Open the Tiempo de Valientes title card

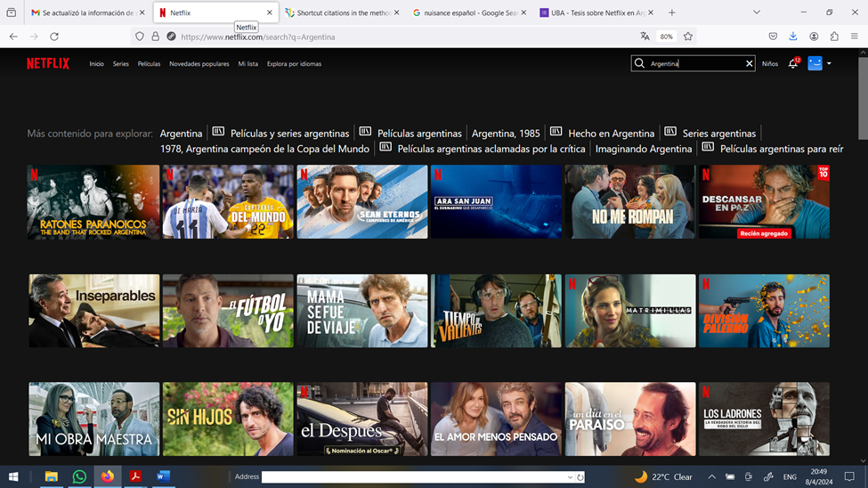[496, 311]
